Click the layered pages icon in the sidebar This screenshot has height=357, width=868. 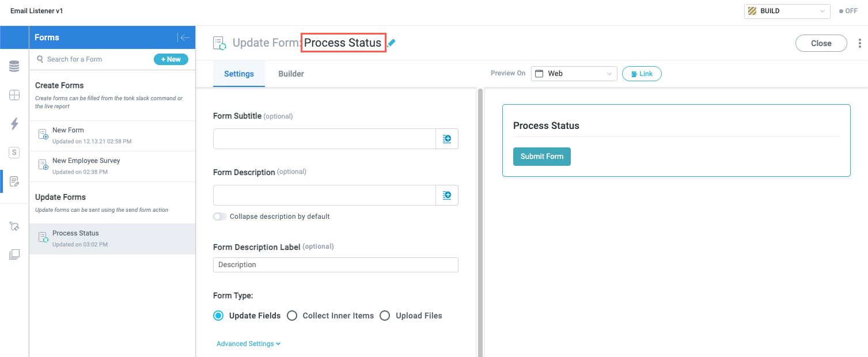(14, 254)
